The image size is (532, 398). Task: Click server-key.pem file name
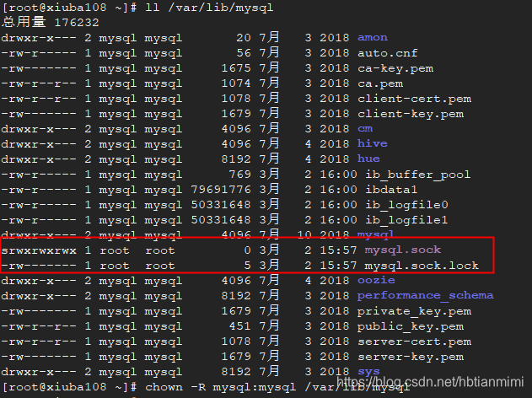point(411,357)
